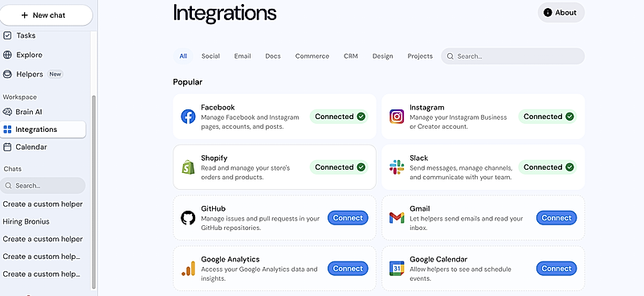The image size is (644, 296).
Task: Click the Explore globe icon
Action: pyautogui.click(x=7, y=55)
